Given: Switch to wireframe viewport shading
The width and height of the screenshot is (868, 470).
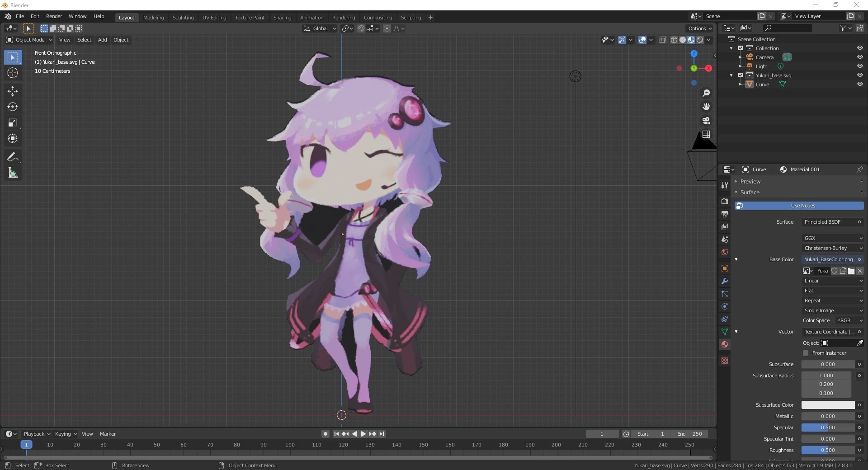Looking at the screenshot, I should click(674, 40).
